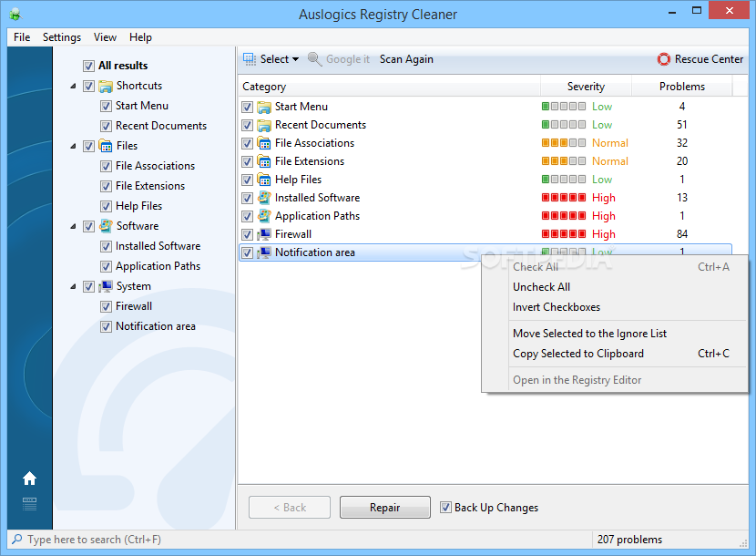Sort by Category column header
The image size is (756, 556).
pyautogui.click(x=389, y=87)
